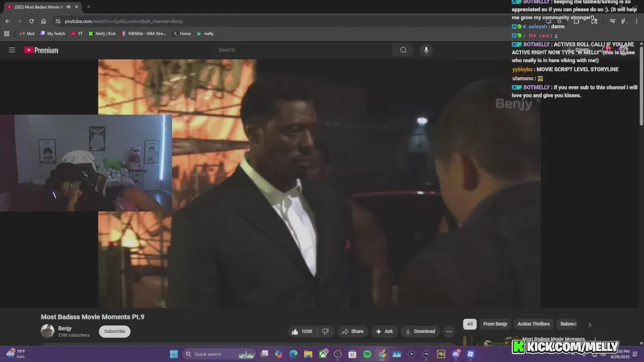Dislike the video with thumbs down
This screenshot has height=362, width=644.
tap(326, 331)
